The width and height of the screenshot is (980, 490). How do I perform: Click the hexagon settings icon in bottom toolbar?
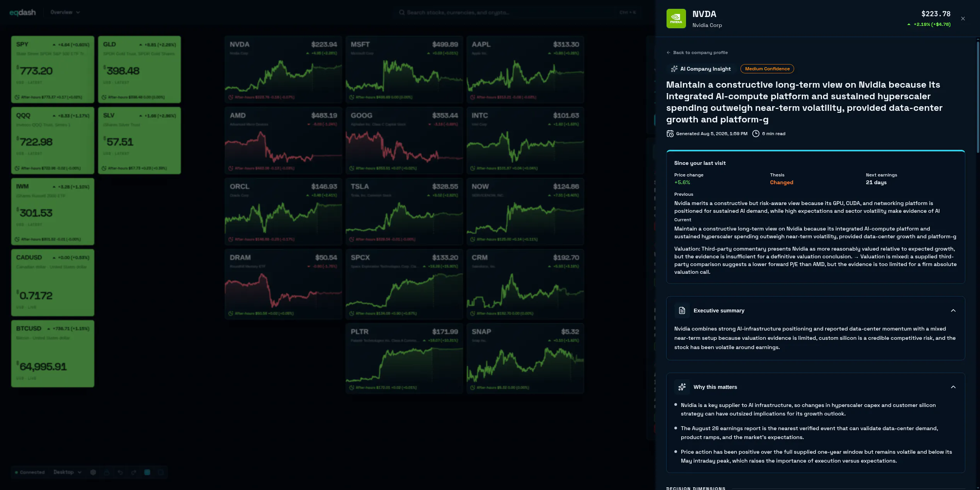(x=93, y=472)
